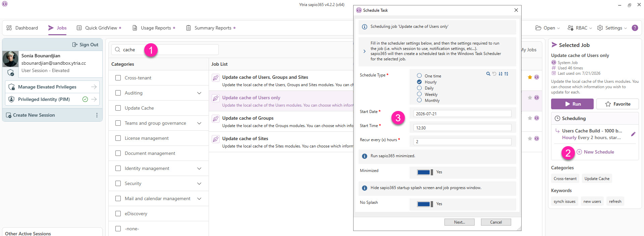The height and width of the screenshot is (236, 644).
Task: Click the help question mark icon
Action: coord(635,28)
